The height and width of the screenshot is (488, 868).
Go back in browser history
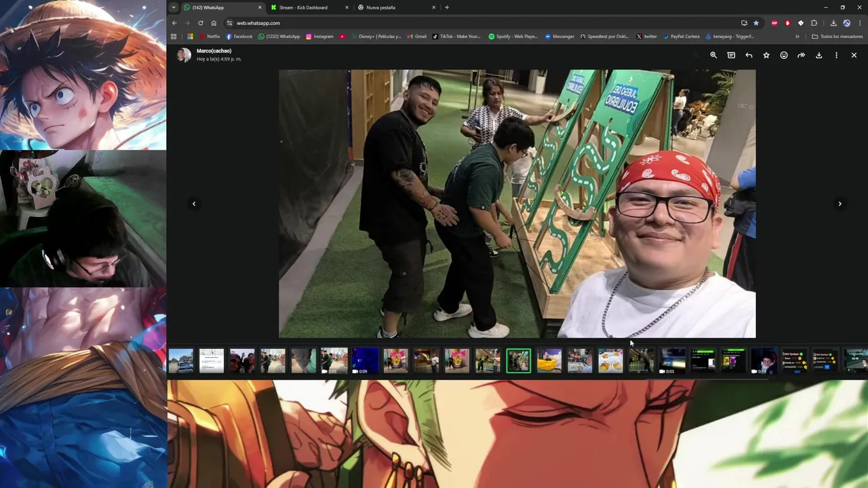174,23
